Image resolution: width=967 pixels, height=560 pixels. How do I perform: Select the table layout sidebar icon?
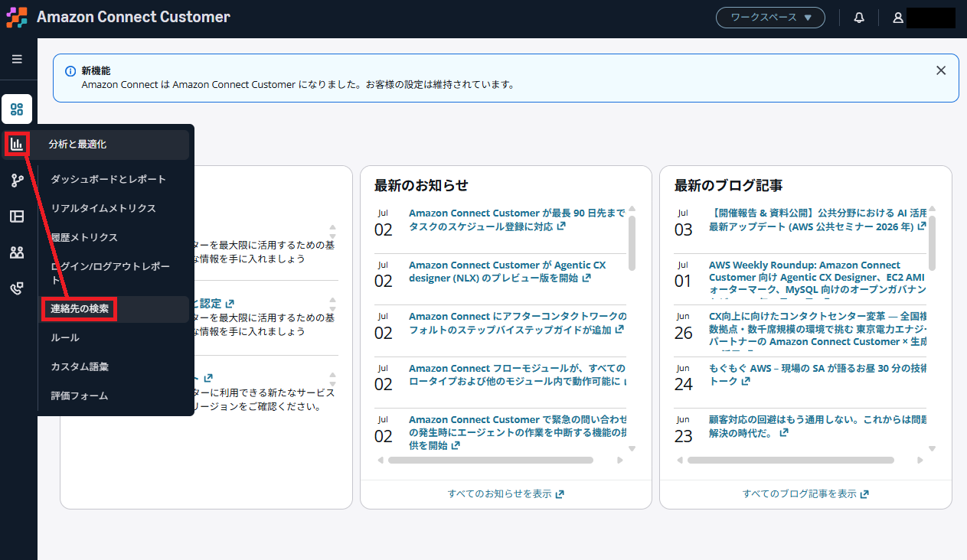17,217
